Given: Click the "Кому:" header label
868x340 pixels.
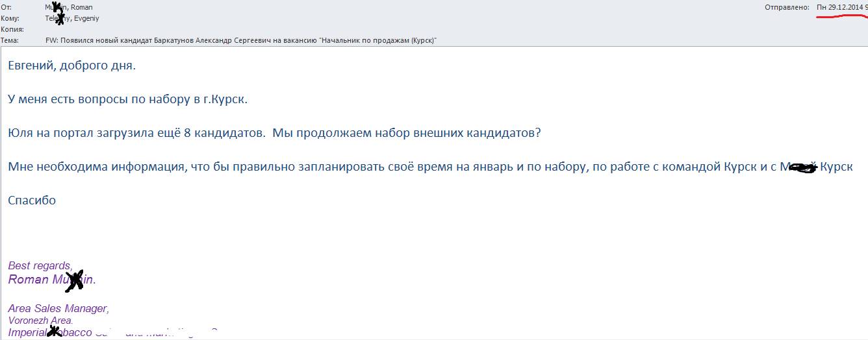Looking at the screenshot, I should 9,19.
